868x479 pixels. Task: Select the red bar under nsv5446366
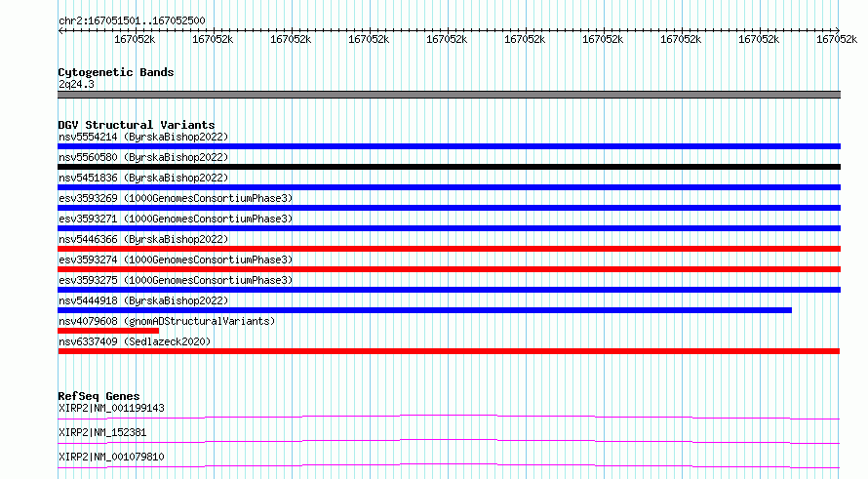tap(449, 249)
